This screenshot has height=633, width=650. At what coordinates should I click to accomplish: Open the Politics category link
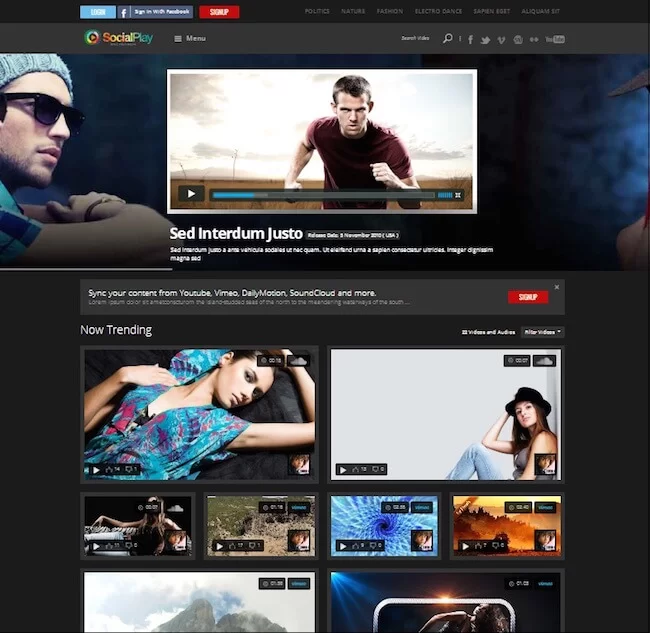(317, 12)
